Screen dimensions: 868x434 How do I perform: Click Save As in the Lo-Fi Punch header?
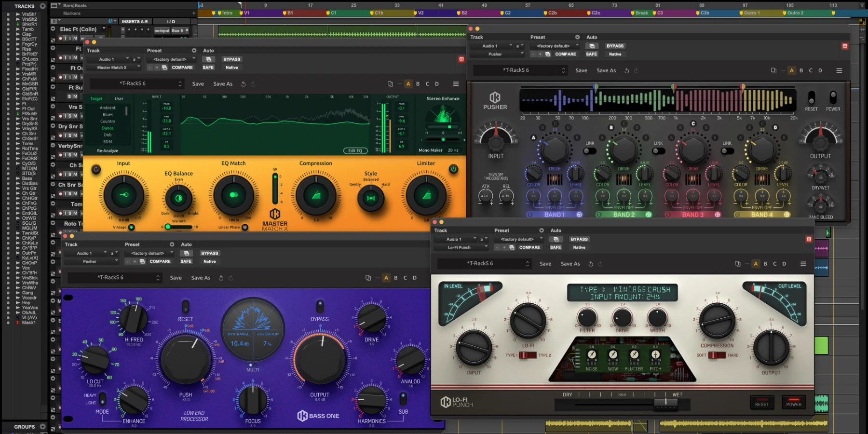tap(570, 264)
